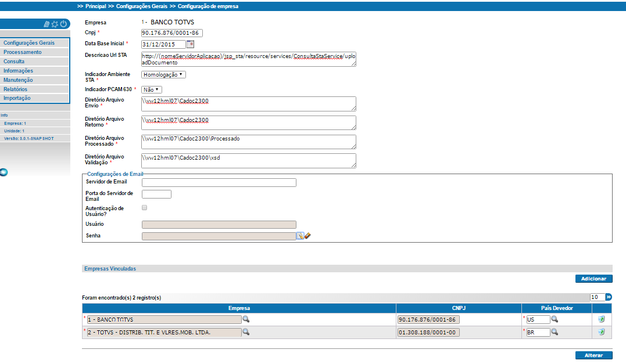The image size is (626, 364).
Task: Click the 'Unidade: 1' info text
Action: [x=15, y=131]
